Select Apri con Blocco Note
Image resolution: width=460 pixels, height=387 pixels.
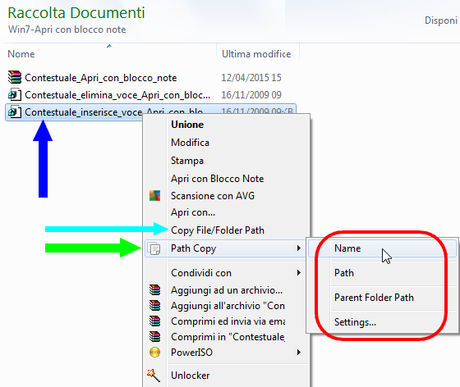click(x=217, y=179)
